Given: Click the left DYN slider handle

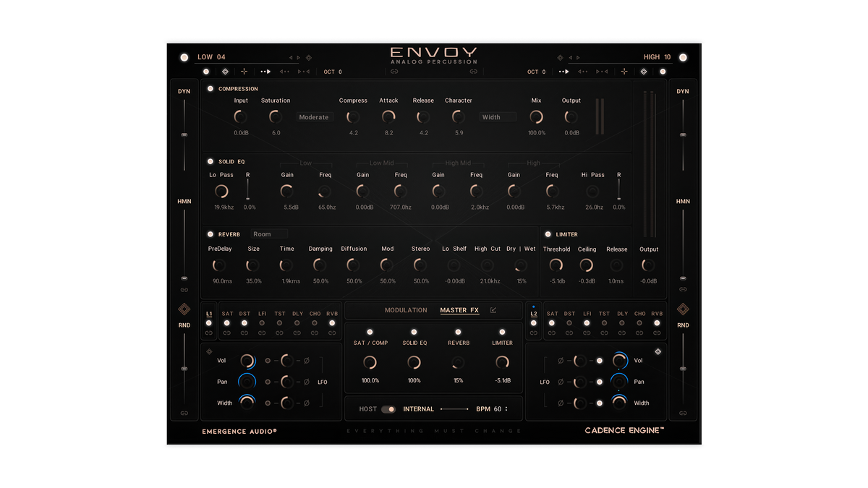Looking at the screenshot, I should [x=184, y=134].
